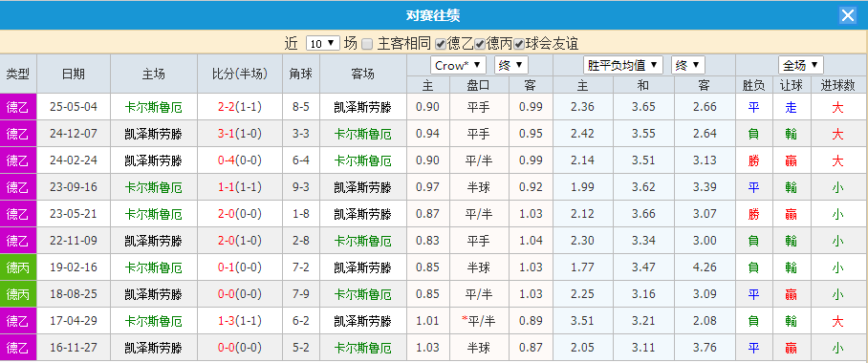Select the date 23-09-16
Screen dimensions: 868x363
point(74,187)
